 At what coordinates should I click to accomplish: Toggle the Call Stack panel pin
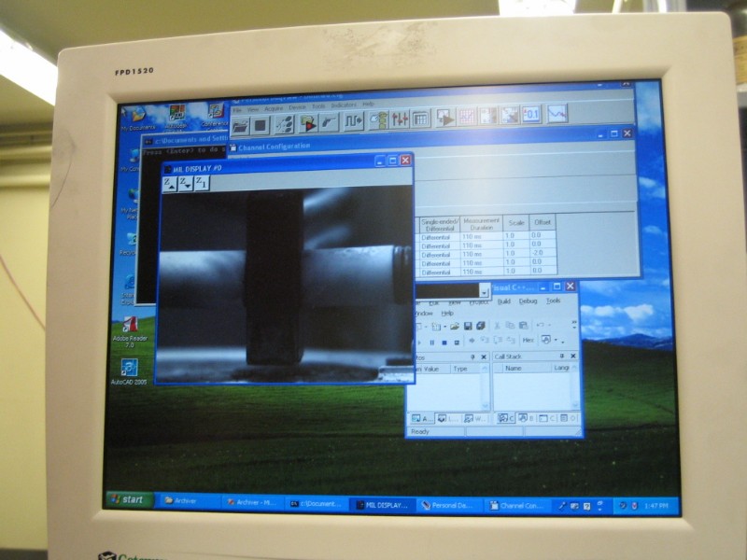click(562, 356)
